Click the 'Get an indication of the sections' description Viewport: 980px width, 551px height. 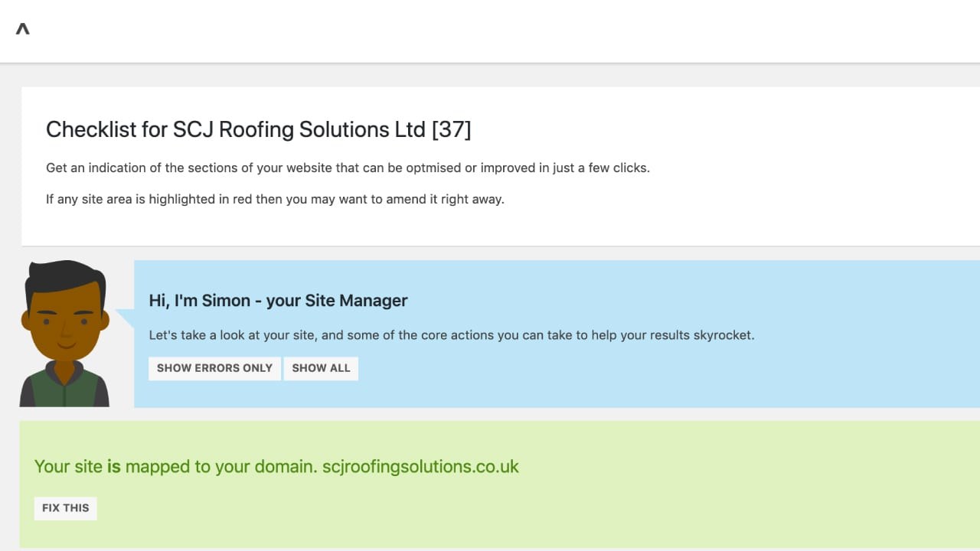348,168
